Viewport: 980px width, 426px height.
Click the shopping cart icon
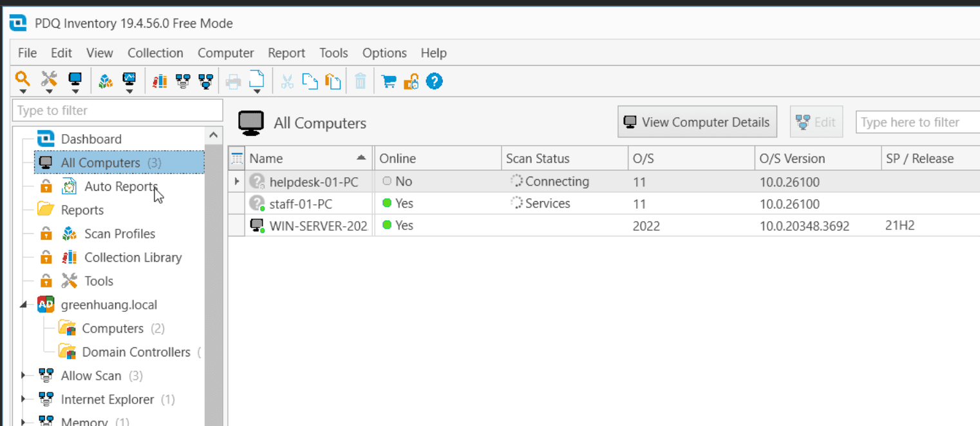click(388, 81)
